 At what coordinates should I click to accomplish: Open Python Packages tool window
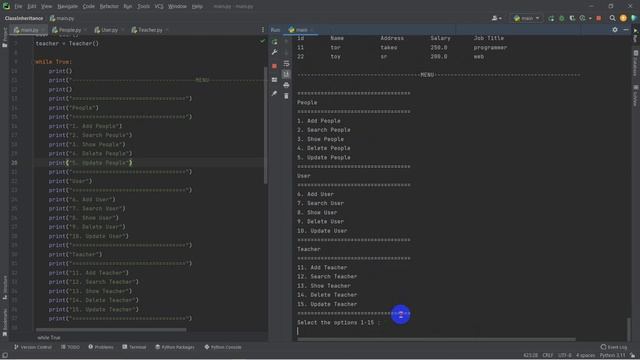click(175, 347)
